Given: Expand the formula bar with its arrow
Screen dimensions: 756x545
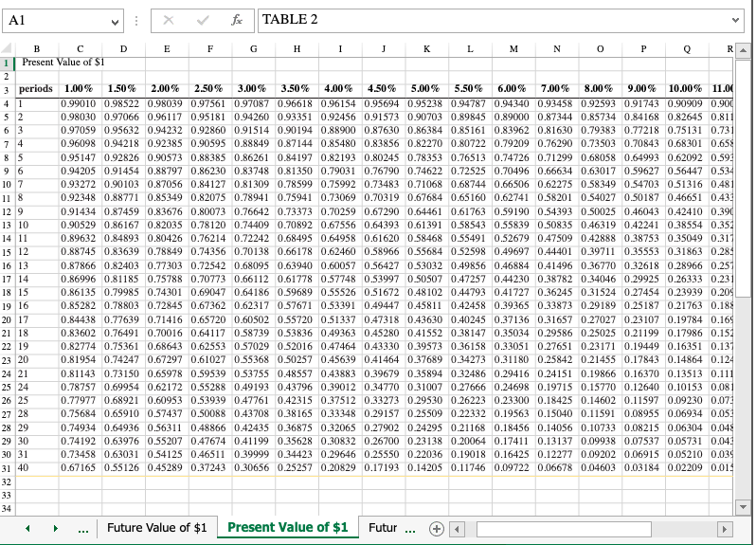Looking at the screenshot, I should point(735,20).
